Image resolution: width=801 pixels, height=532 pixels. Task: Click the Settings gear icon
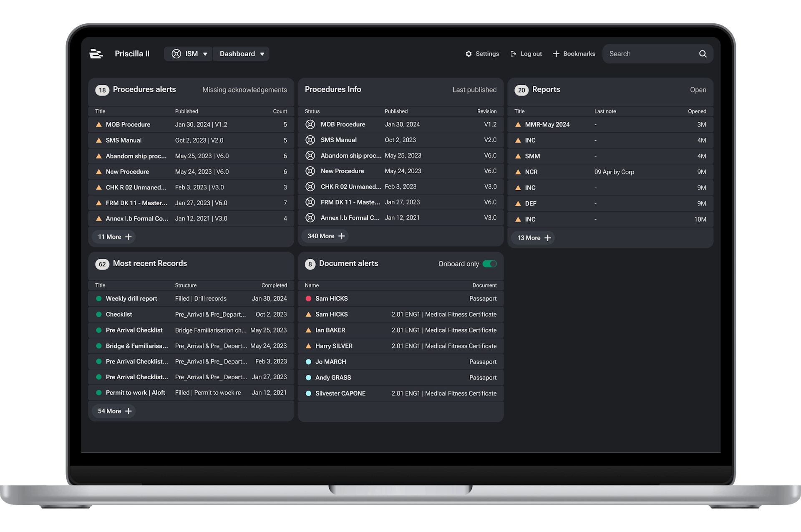[x=469, y=54]
